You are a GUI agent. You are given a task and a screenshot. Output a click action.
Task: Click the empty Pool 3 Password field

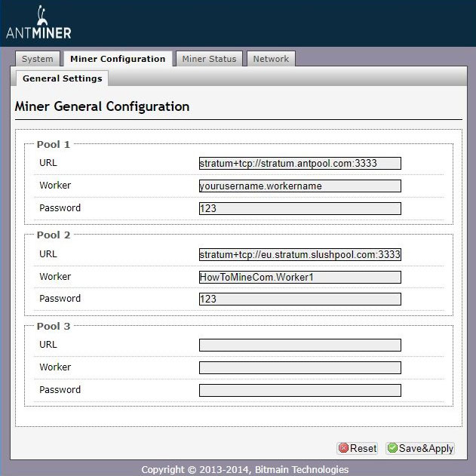pos(300,391)
